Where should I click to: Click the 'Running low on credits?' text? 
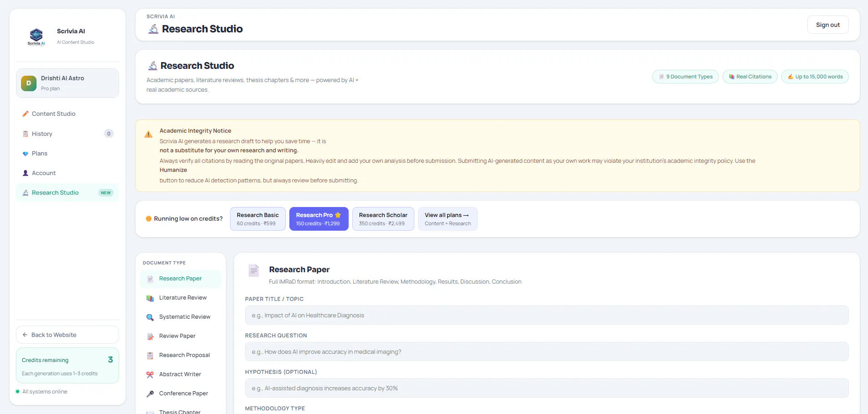[x=188, y=219]
